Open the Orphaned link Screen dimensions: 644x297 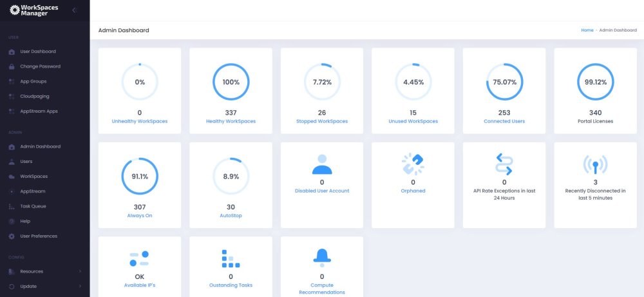(x=413, y=191)
